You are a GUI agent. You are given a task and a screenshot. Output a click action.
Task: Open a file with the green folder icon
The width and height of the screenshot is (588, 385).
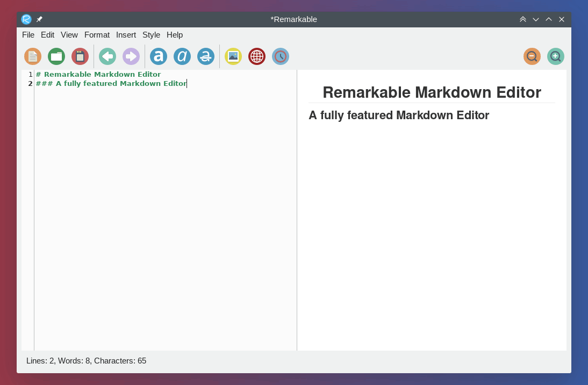[x=56, y=56]
